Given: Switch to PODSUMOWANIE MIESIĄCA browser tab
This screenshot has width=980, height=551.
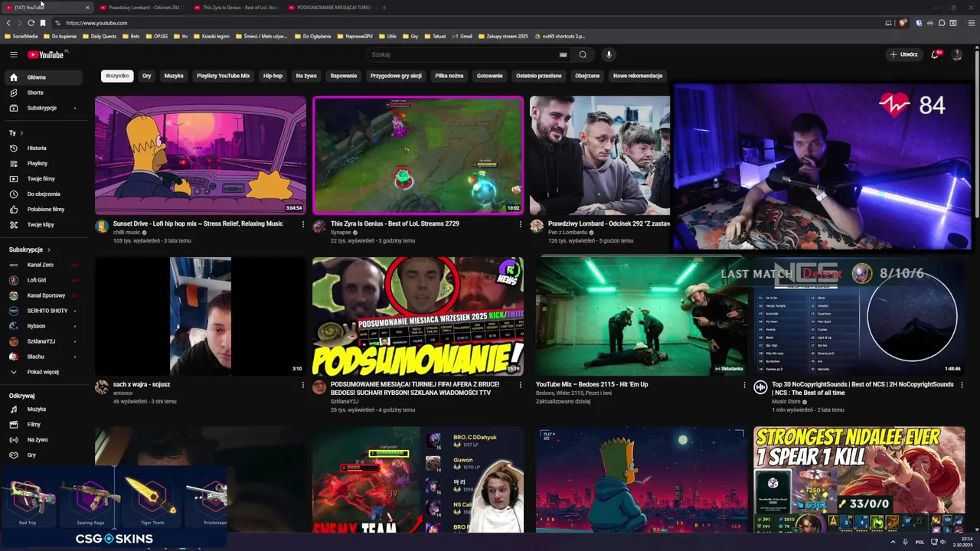Looking at the screenshot, I should coord(330,8).
